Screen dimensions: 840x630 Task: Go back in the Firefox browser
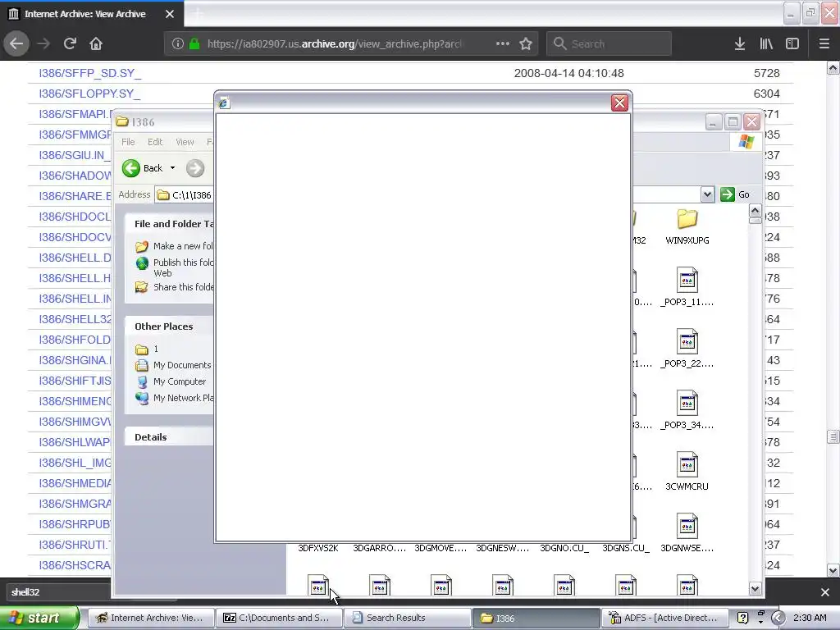click(x=16, y=43)
